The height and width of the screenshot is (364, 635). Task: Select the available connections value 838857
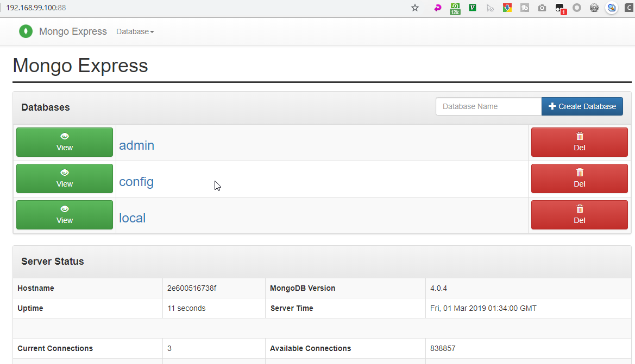click(x=443, y=348)
